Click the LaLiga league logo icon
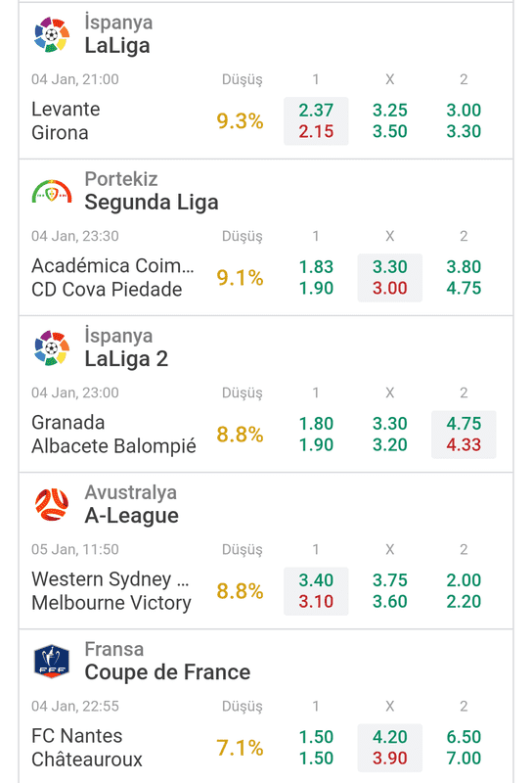 click(x=52, y=34)
